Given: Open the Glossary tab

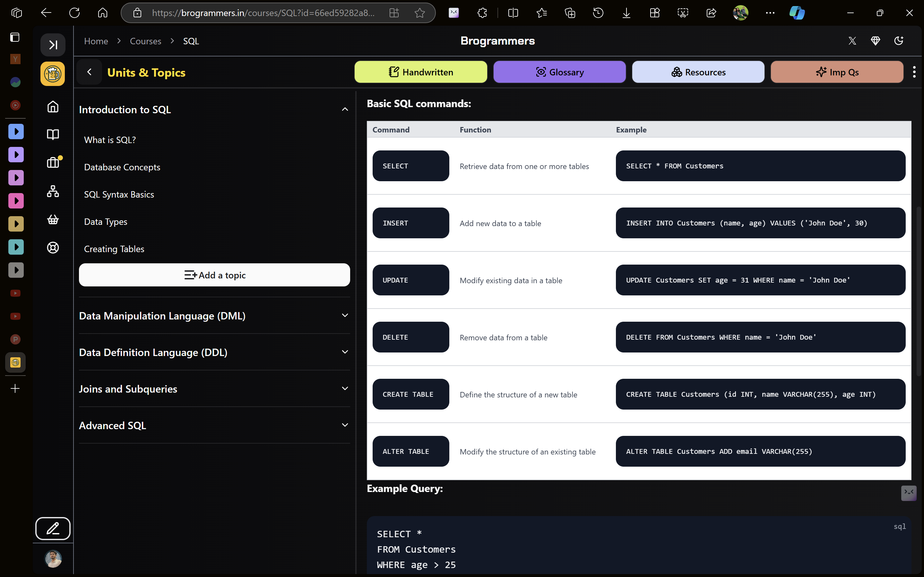Looking at the screenshot, I should coord(559,72).
